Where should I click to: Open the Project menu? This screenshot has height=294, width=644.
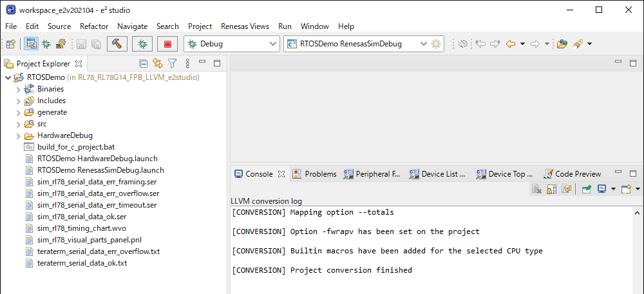click(x=200, y=26)
